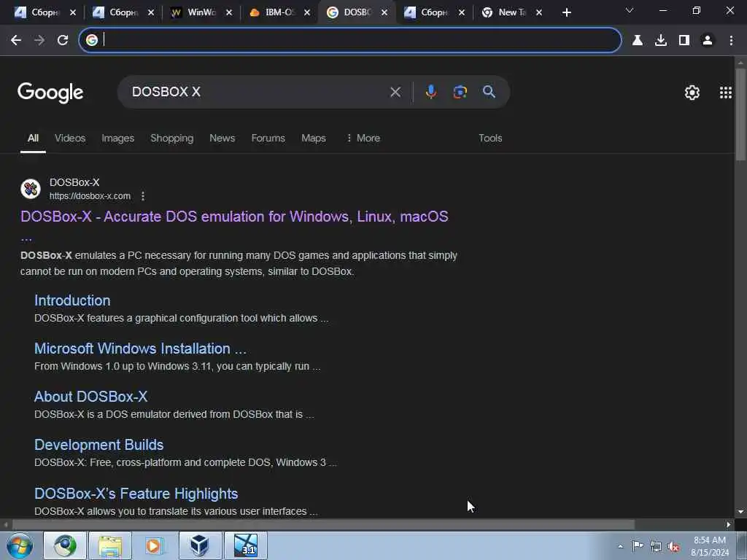Open a new tab with plus button
The image size is (747, 560).
tap(566, 12)
